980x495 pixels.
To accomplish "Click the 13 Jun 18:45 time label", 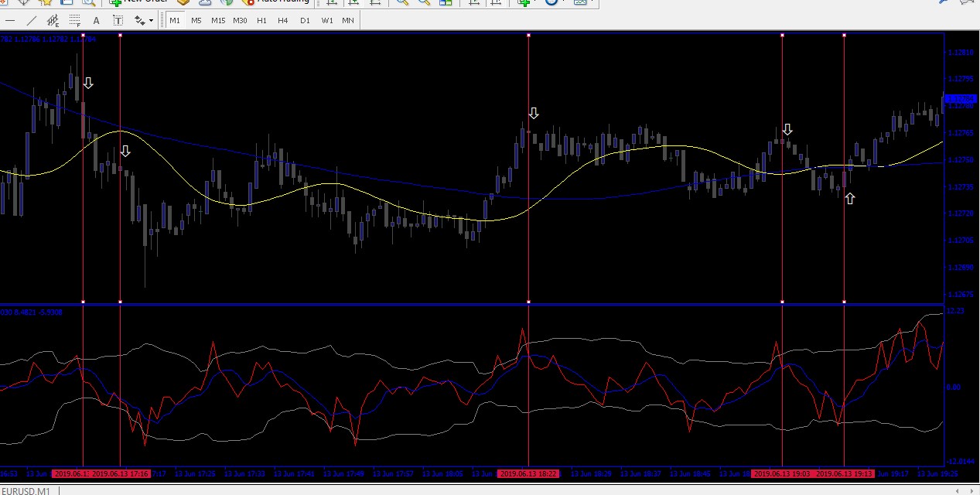I will tap(690, 473).
